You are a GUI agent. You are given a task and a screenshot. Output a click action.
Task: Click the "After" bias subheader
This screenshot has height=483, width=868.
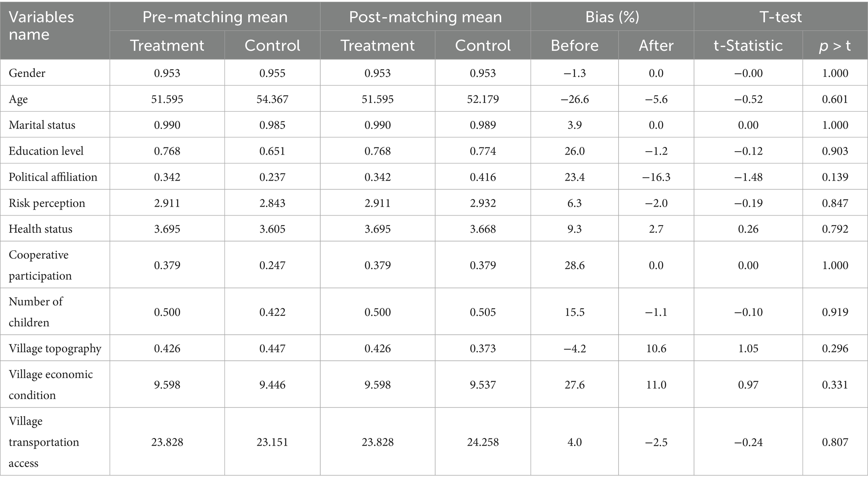[x=656, y=45]
